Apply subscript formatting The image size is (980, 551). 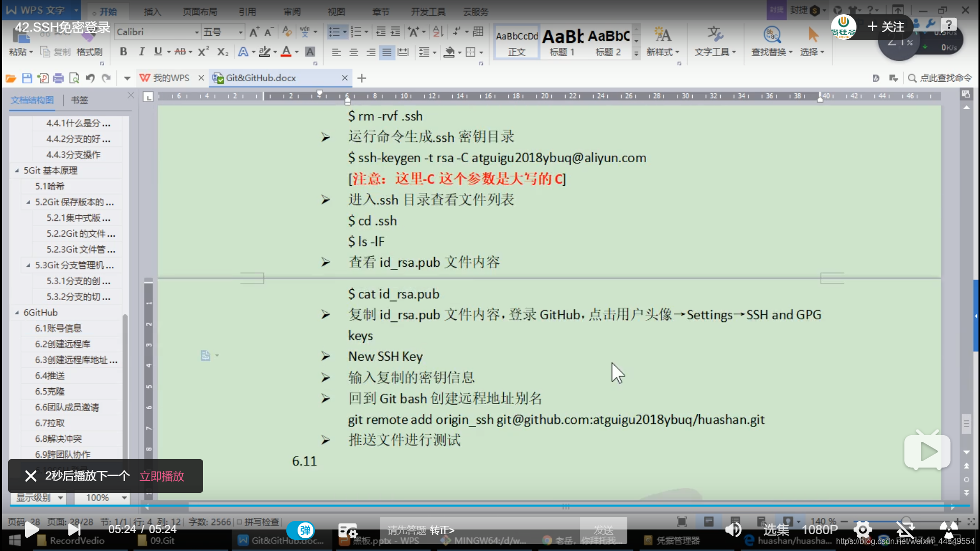[223, 52]
